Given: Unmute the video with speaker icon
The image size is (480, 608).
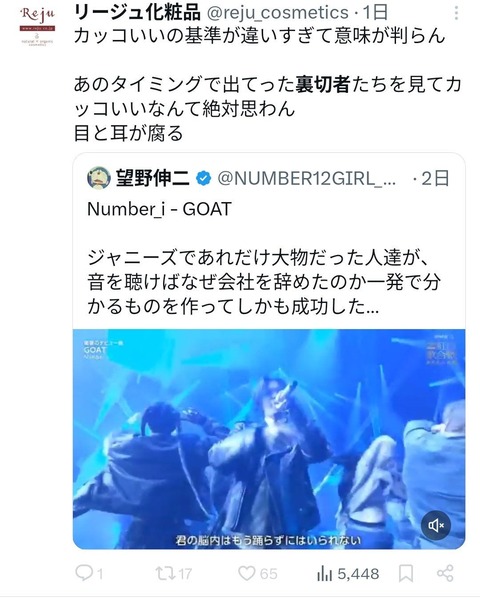Looking at the screenshot, I should [x=436, y=525].
